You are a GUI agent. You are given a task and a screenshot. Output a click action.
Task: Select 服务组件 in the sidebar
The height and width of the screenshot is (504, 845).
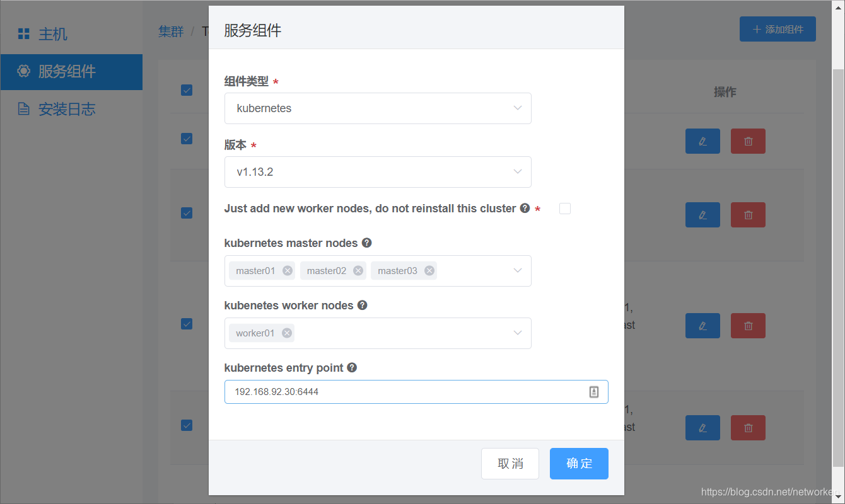click(71, 72)
